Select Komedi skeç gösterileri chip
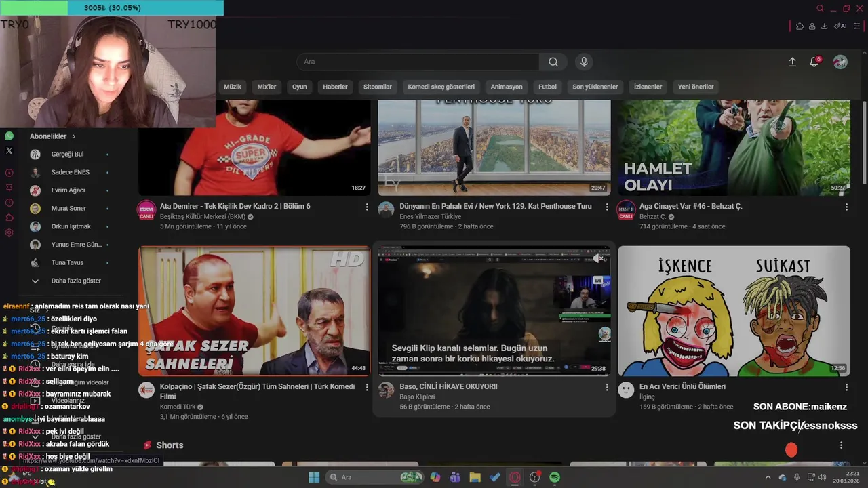 click(x=441, y=87)
